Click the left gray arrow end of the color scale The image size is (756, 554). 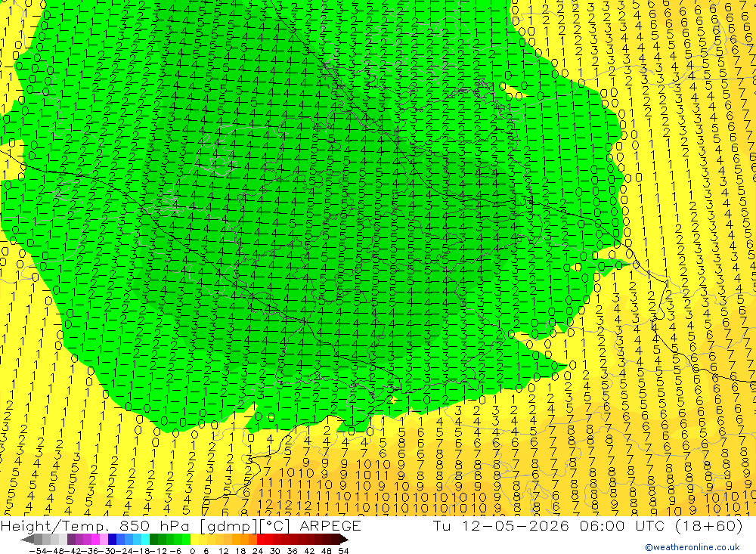[x=27, y=540]
